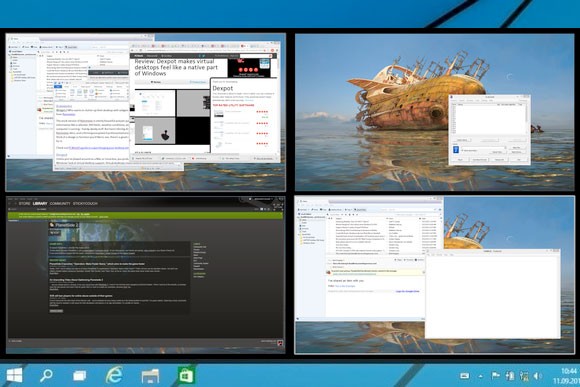
Task: Open the Windows Store taskbar icon
Action: coord(186,376)
